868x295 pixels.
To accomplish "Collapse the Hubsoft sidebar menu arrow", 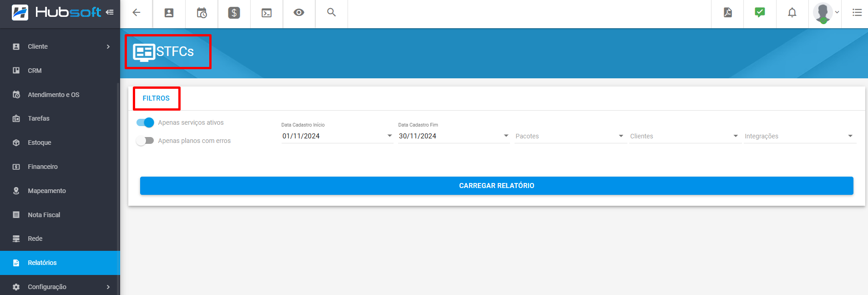I will [x=110, y=12].
